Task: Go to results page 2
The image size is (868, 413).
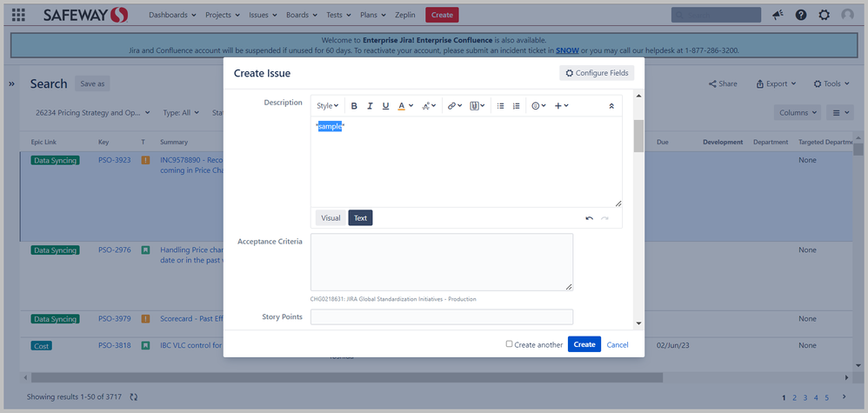Action: (x=794, y=397)
